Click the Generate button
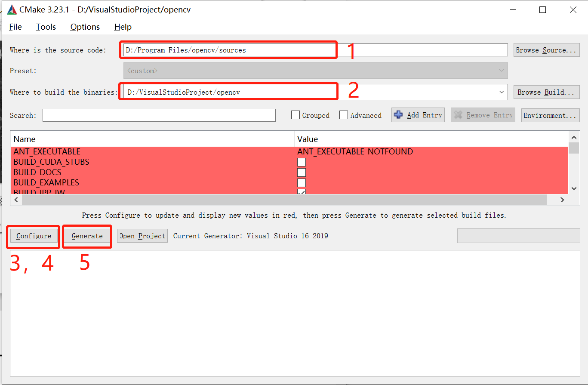This screenshot has height=385, width=588. click(87, 236)
